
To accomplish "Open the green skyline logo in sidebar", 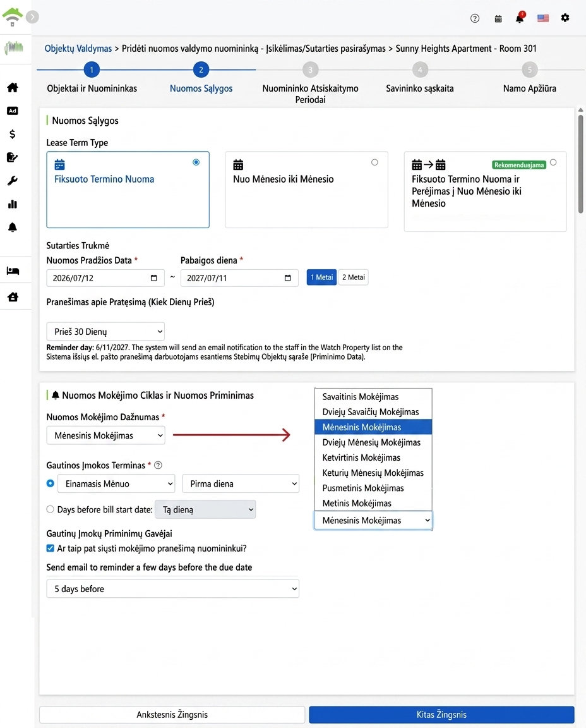I will point(14,47).
